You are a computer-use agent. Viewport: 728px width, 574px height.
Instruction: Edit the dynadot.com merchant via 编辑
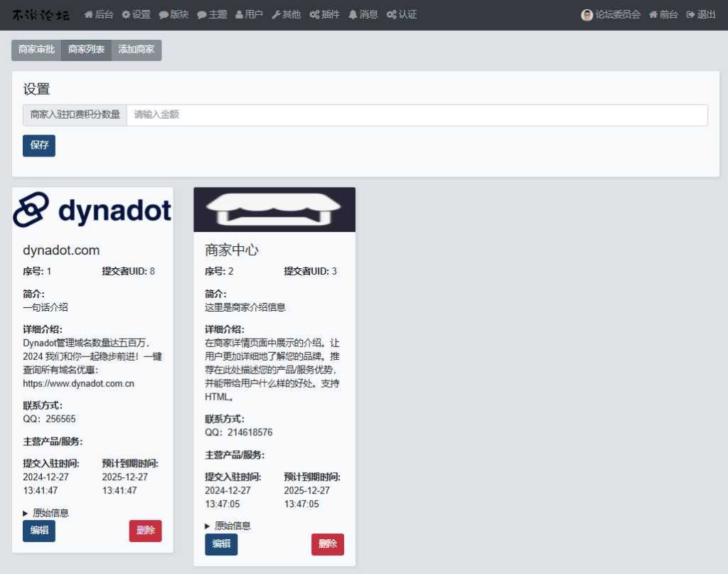(38, 531)
